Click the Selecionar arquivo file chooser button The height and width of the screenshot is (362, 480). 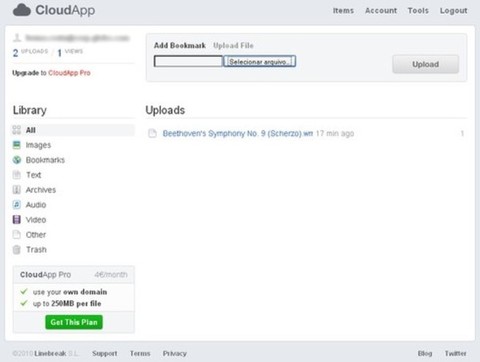(260, 62)
